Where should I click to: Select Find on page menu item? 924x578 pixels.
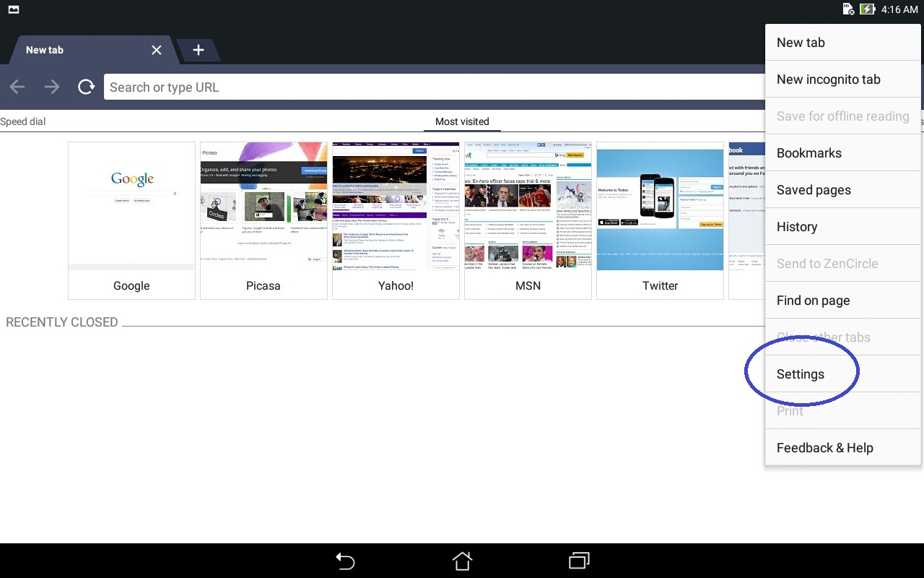(843, 301)
